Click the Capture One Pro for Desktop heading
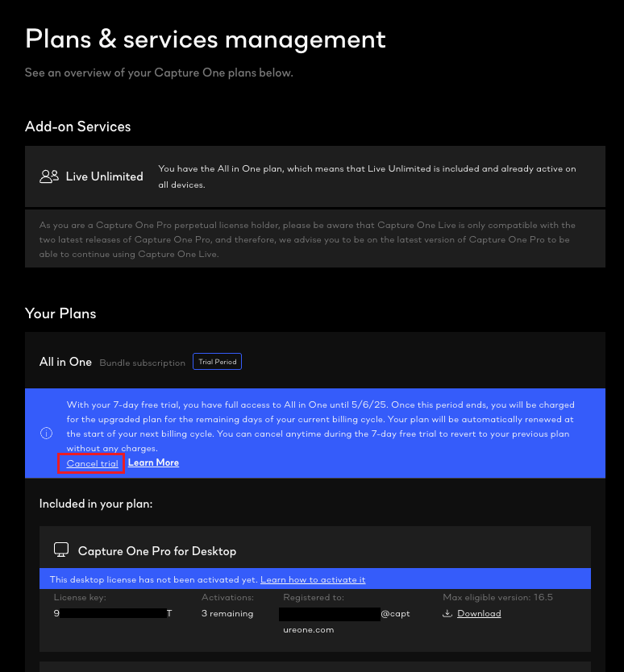This screenshot has height=672, width=624. [157, 551]
